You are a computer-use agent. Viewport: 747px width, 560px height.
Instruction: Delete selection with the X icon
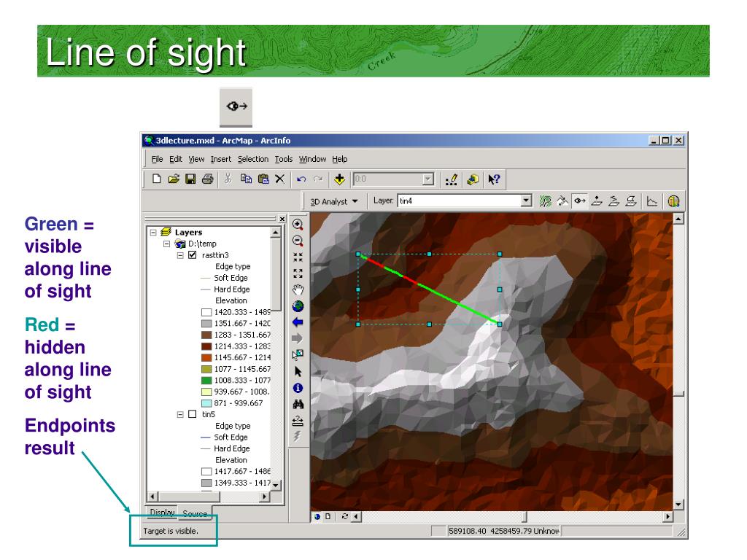click(x=279, y=179)
